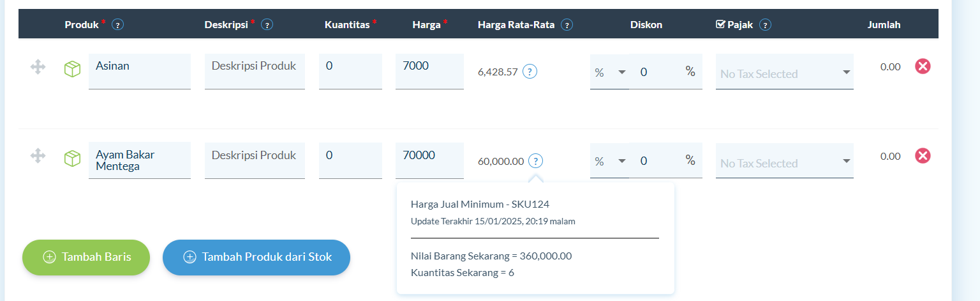This screenshot has width=980, height=301.
Task: Delete the Asinan row with red X
Action: [x=923, y=66]
